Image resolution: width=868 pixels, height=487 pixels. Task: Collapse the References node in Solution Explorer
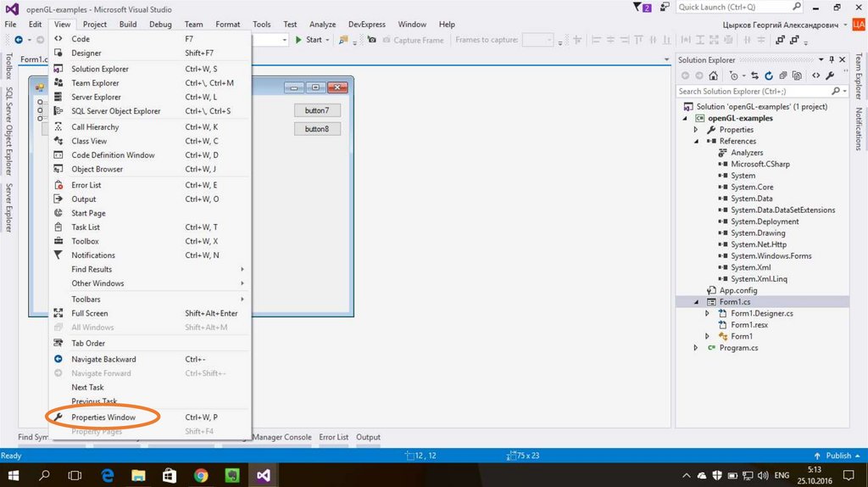click(697, 142)
